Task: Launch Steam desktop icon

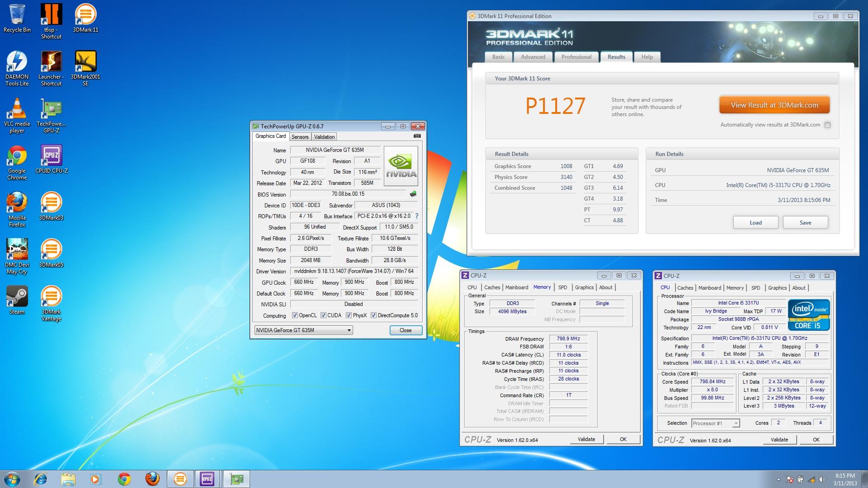Action: (x=17, y=300)
